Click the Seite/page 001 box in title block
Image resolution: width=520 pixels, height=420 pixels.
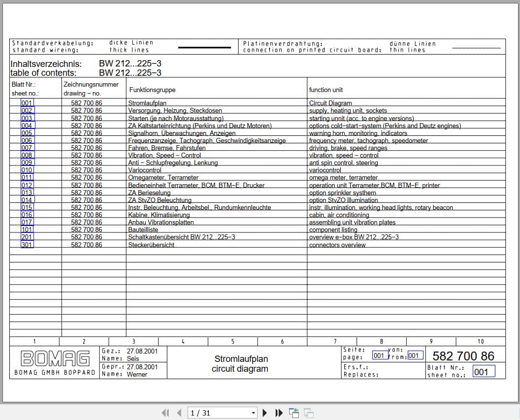coord(380,355)
